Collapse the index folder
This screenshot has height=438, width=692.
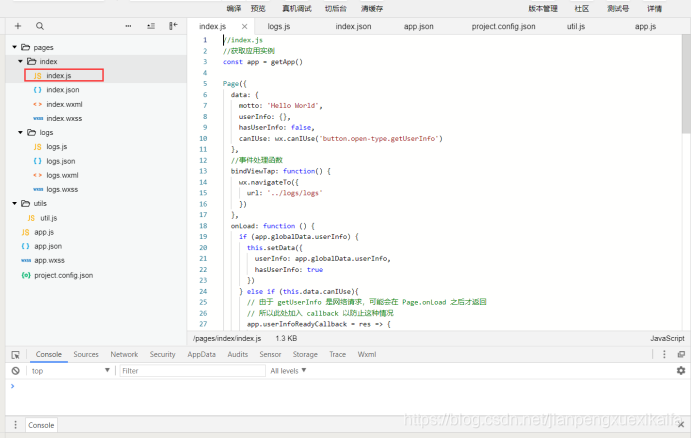coord(20,61)
